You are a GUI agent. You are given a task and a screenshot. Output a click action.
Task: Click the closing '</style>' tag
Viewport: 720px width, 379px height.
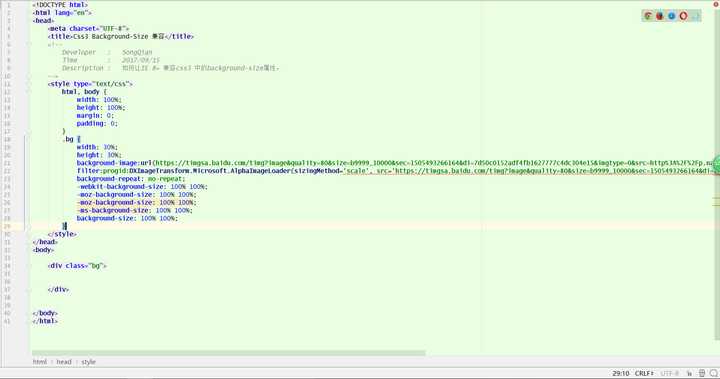click(62, 234)
